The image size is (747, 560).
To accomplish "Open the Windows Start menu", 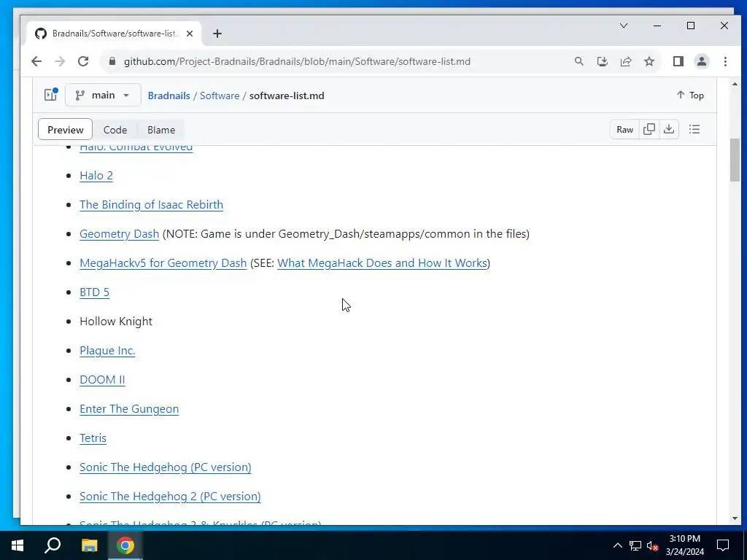I will tap(18, 545).
